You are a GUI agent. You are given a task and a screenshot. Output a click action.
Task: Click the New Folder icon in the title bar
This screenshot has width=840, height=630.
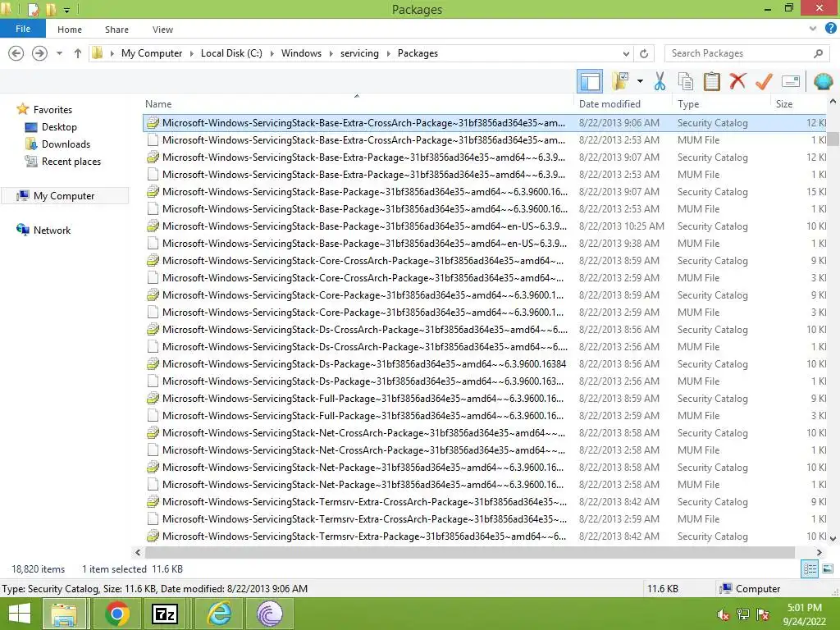click(x=51, y=9)
